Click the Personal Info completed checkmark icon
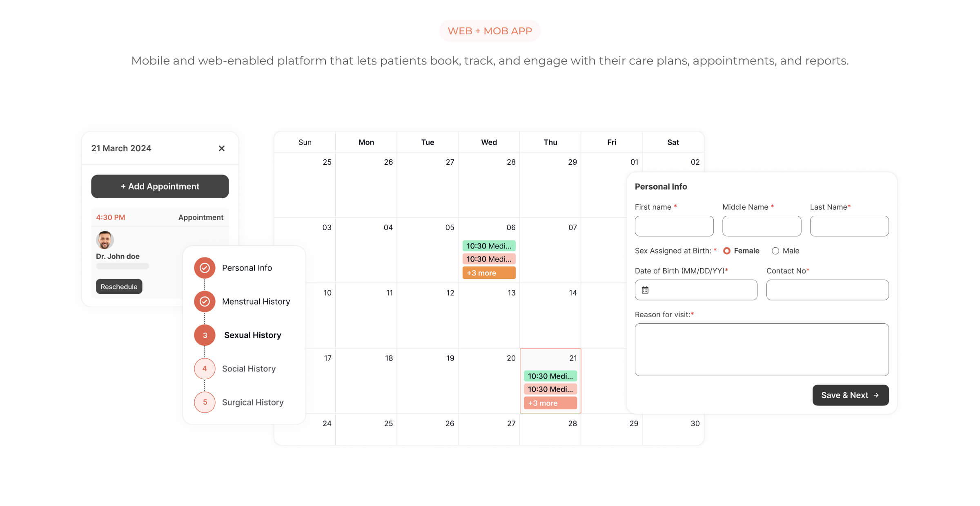This screenshot has height=506, width=980. [x=205, y=268]
